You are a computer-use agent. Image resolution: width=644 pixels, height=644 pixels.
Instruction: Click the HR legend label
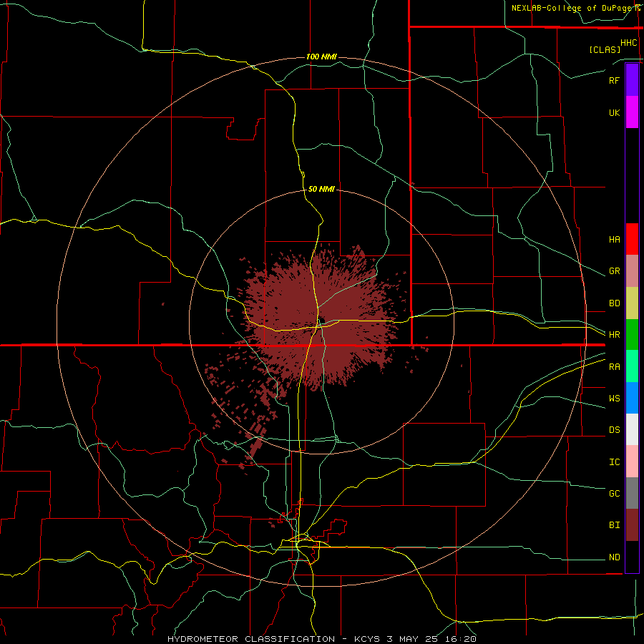[614, 335]
